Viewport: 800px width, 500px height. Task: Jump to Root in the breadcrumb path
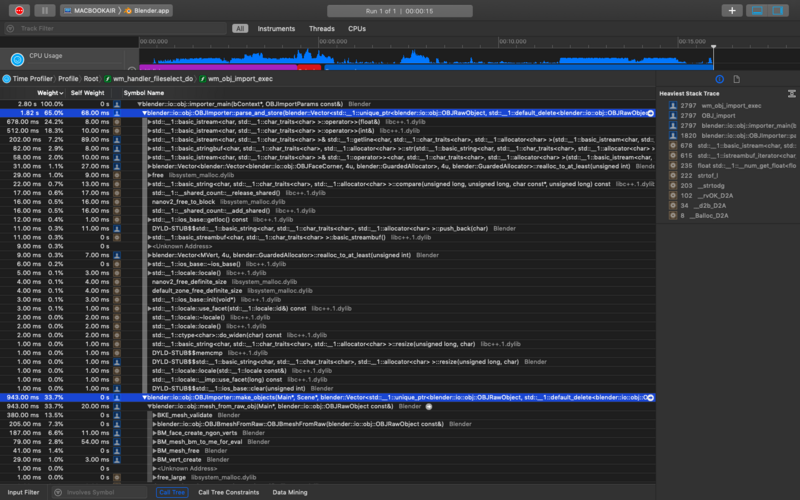coord(91,79)
